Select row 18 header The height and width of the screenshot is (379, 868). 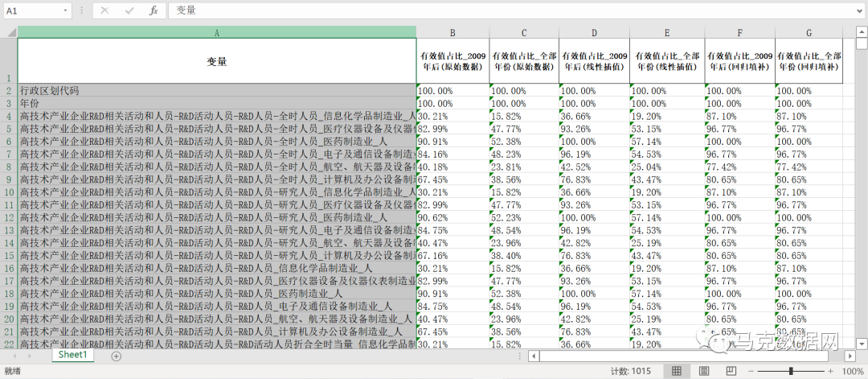point(9,293)
